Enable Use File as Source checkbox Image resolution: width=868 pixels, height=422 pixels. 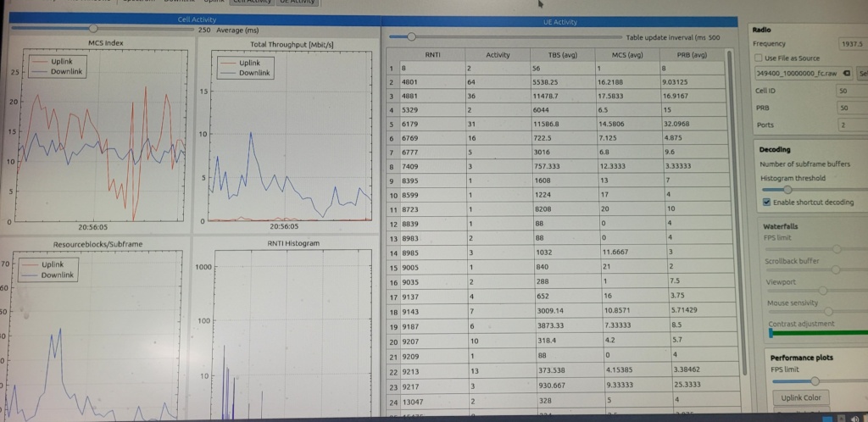[759, 58]
